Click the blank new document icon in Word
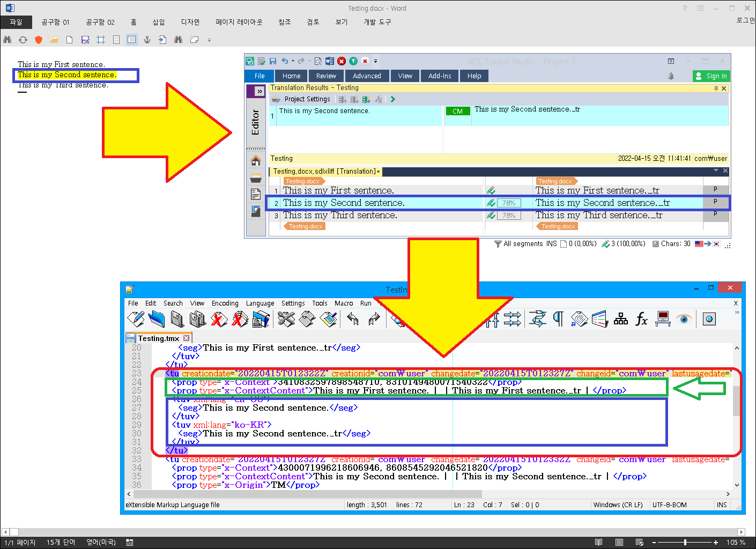Image resolution: width=756 pixels, height=549 pixels. pyautogui.click(x=69, y=40)
